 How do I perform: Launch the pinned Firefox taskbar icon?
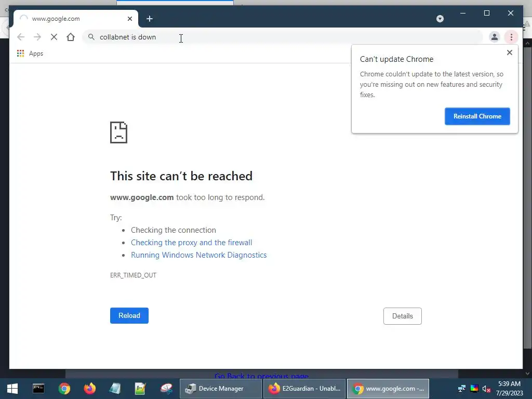tap(89, 389)
